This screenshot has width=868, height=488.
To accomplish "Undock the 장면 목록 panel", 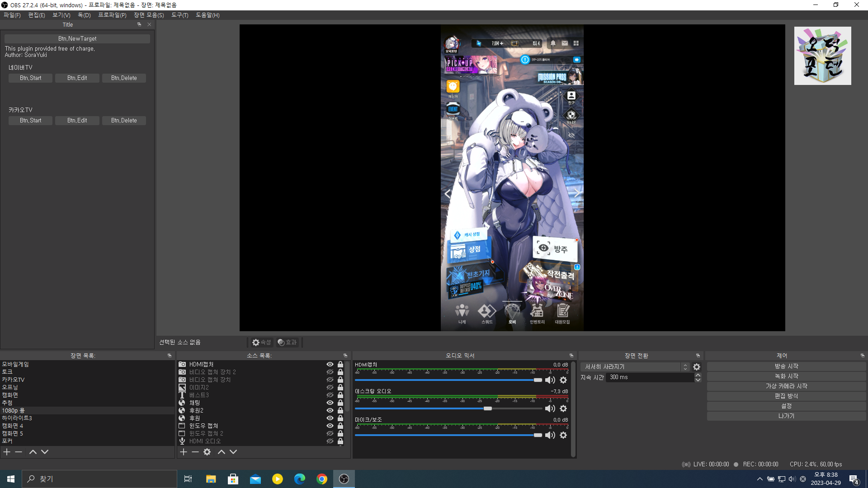I will point(170,356).
